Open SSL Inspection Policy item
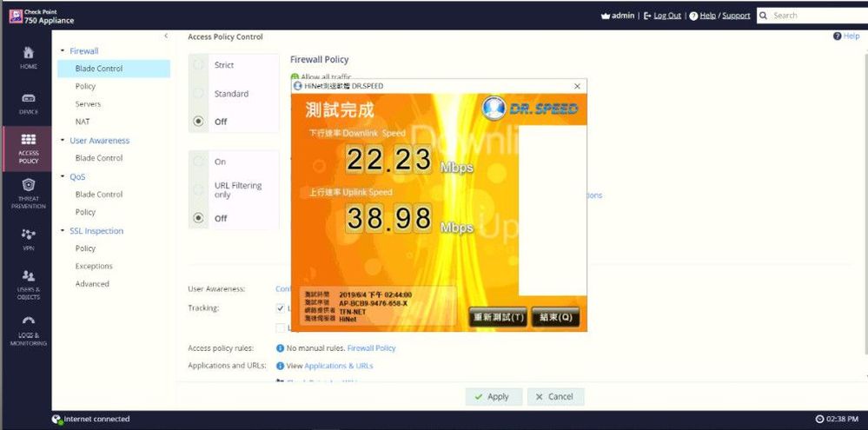Viewport: 868px width, 430px height. click(x=85, y=248)
